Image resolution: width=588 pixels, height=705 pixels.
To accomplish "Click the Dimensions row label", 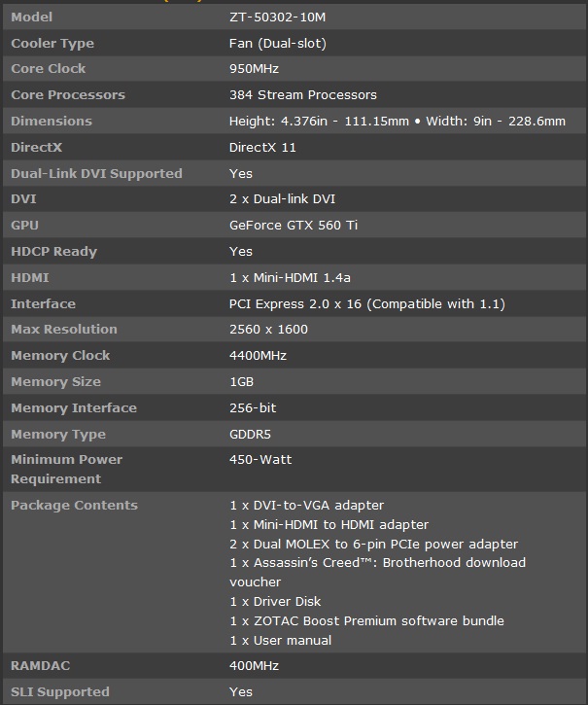I will point(52,121).
